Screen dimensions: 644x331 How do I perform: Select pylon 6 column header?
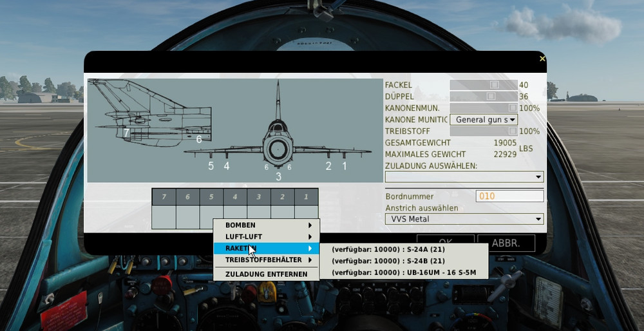[187, 197]
